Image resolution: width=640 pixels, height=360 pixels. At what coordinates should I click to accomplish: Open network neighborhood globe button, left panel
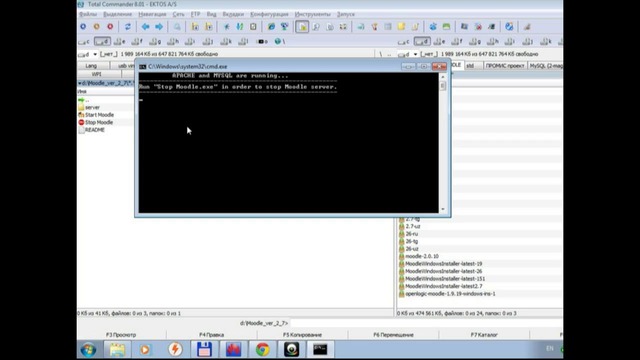click(280, 42)
